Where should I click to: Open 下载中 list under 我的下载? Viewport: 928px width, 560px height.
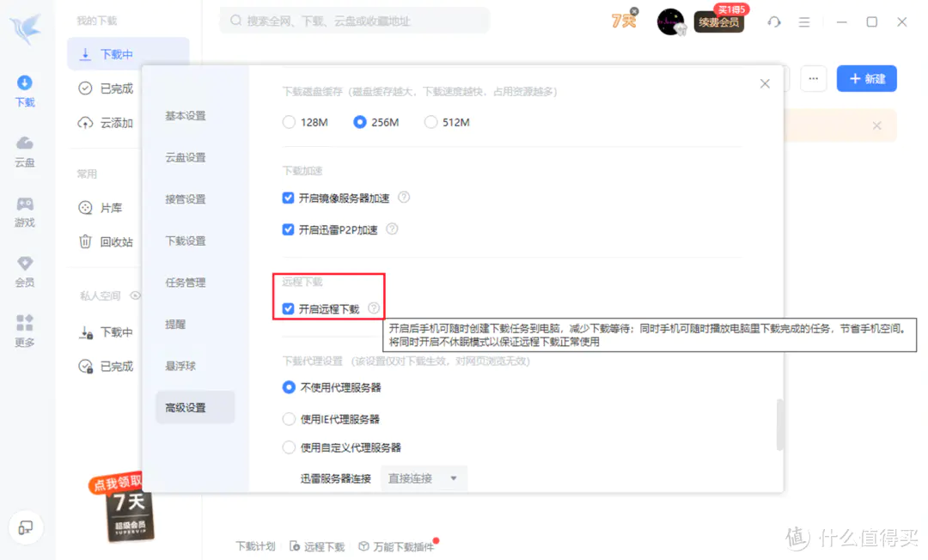pyautogui.click(x=128, y=54)
